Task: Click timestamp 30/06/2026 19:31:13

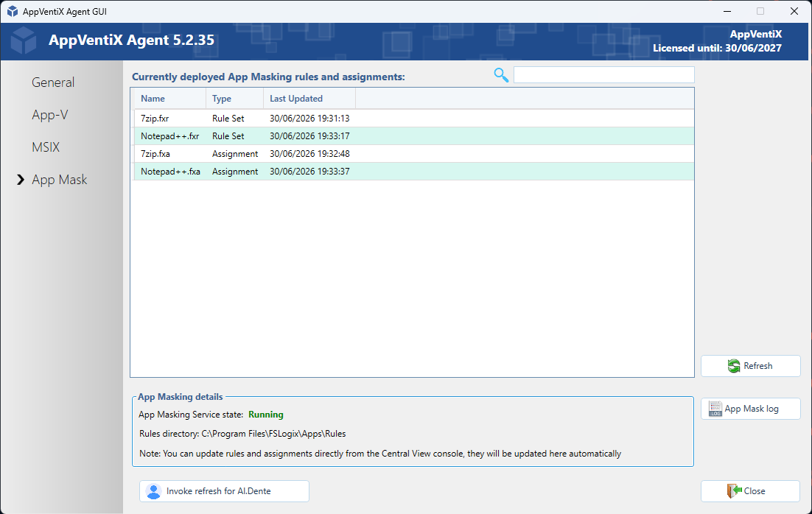Action: pyautogui.click(x=309, y=119)
